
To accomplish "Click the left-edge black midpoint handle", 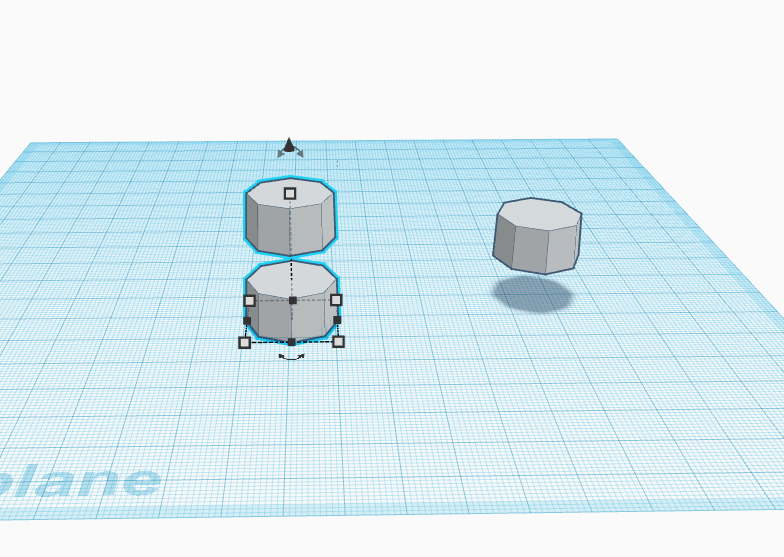I will pos(247,320).
